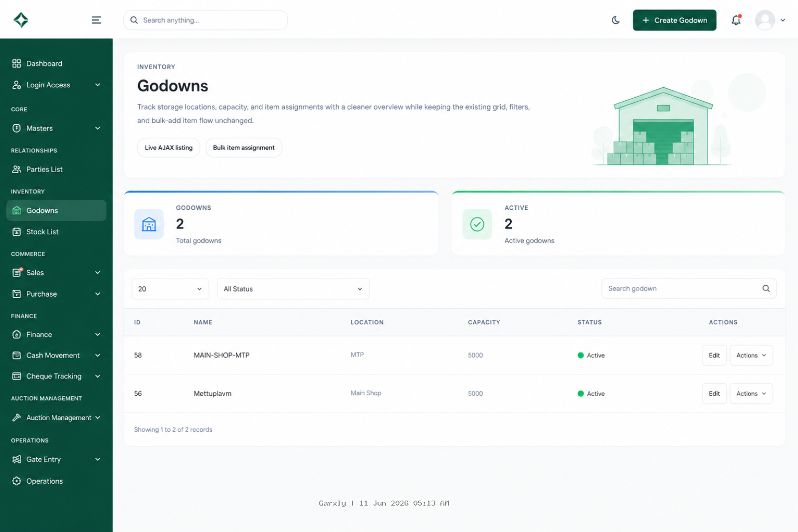The image size is (798, 532).
Task: Click the Gate Entry icon in sidebar
Action: pyautogui.click(x=16, y=459)
